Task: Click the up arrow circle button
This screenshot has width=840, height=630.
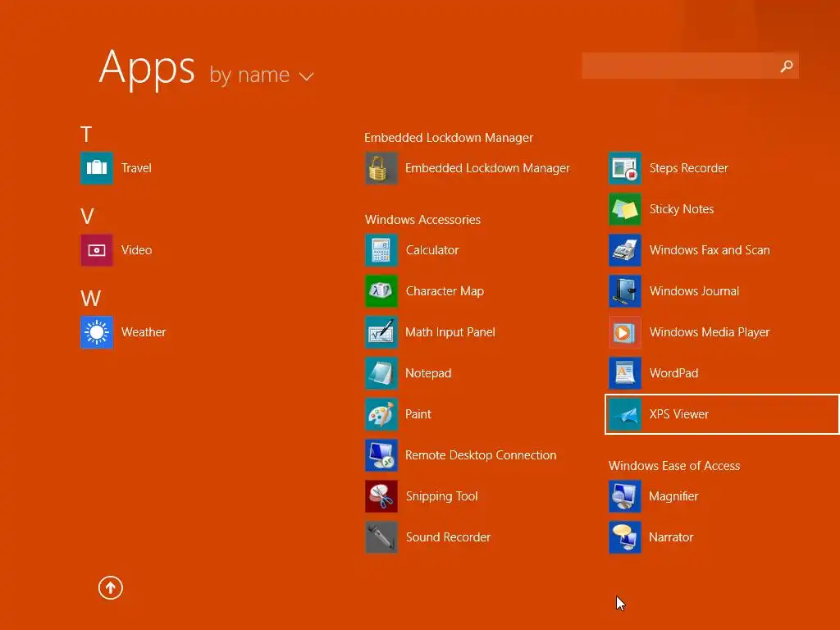Action: pos(111,587)
